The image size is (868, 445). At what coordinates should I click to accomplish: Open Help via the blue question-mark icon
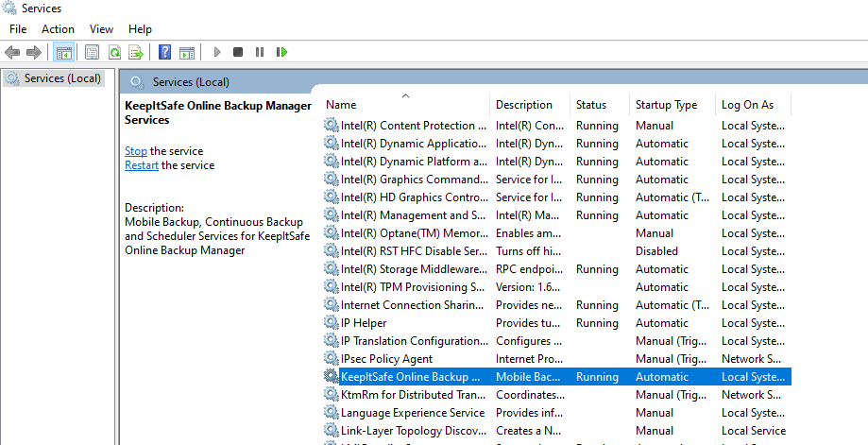point(164,53)
